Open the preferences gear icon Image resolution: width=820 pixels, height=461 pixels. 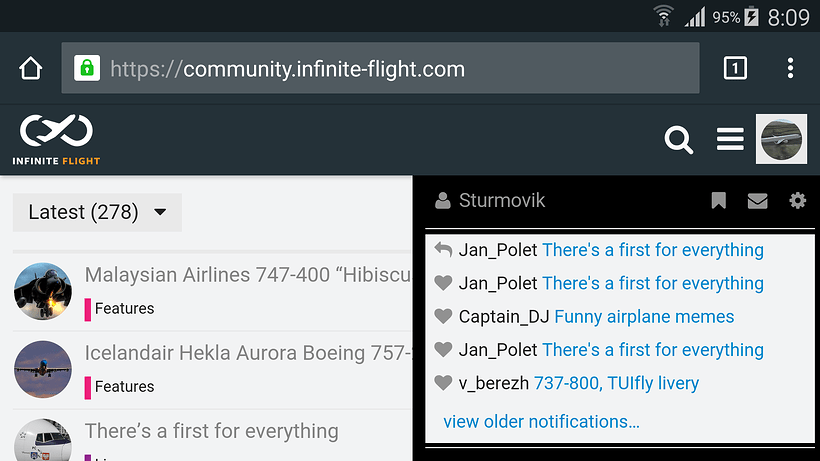click(x=797, y=201)
